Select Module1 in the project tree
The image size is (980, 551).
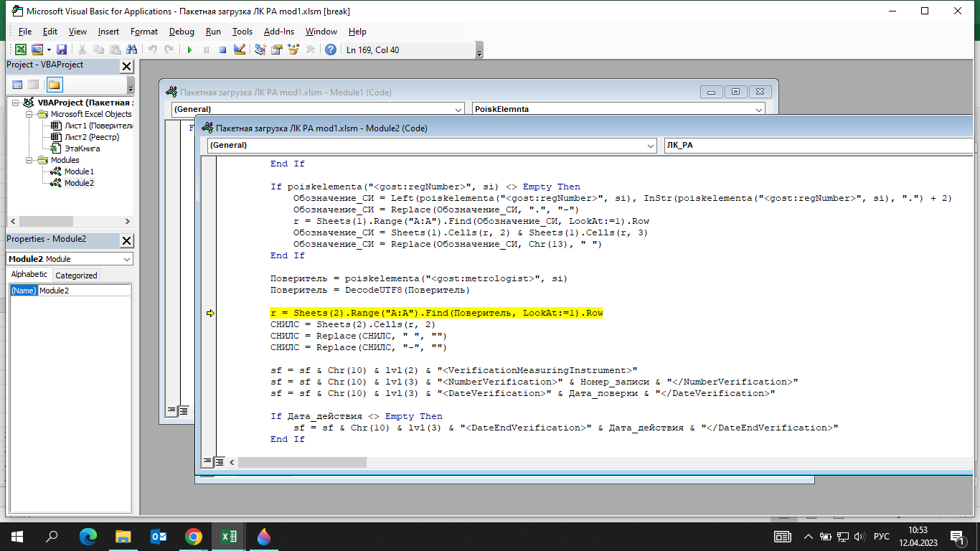[79, 171]
